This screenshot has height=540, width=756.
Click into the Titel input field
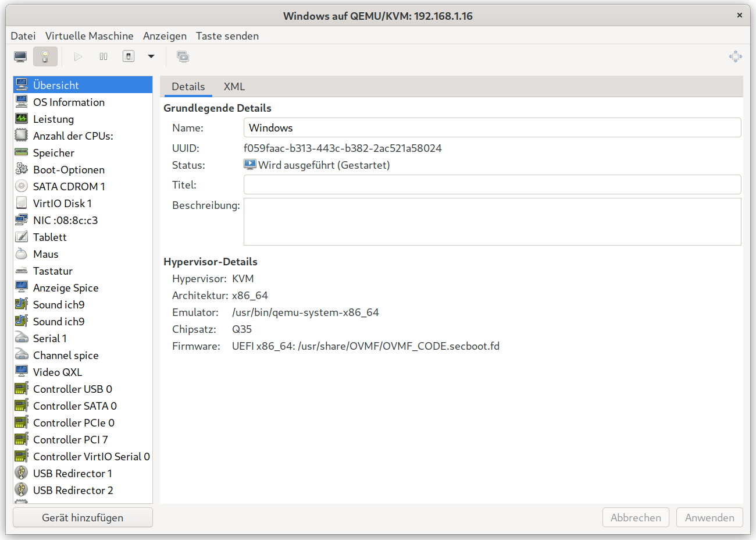point(491,184)
